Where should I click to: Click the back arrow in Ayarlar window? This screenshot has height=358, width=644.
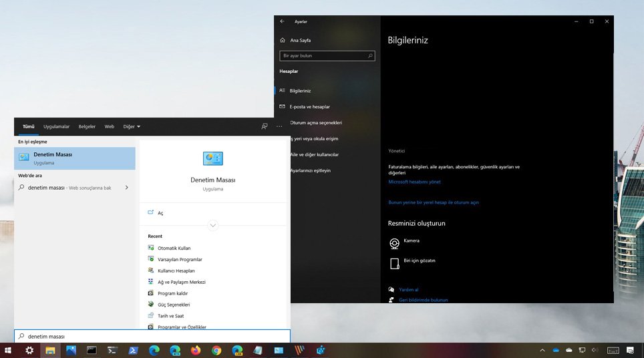pos(283,21)
